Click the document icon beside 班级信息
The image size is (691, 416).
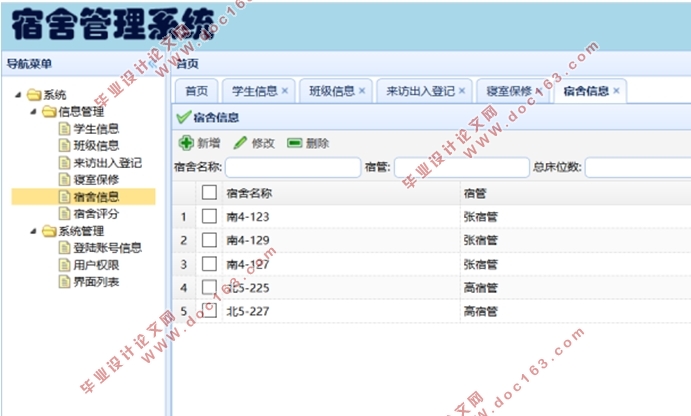tap(64, 145)
